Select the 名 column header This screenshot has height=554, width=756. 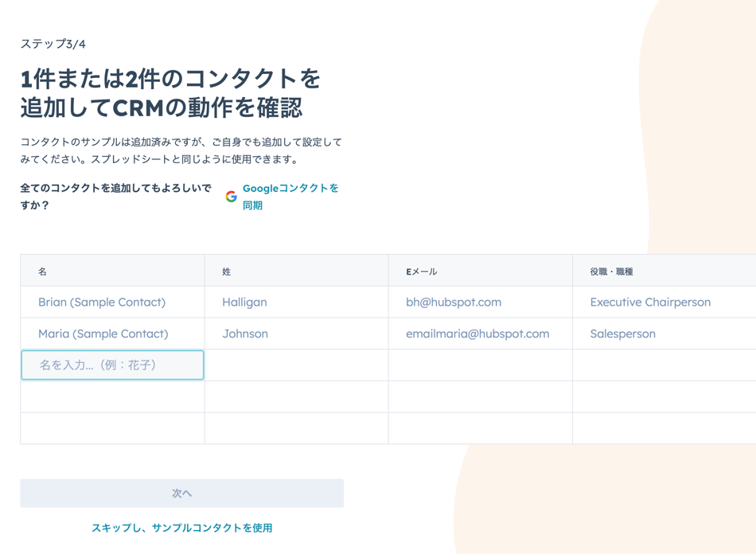112,271
